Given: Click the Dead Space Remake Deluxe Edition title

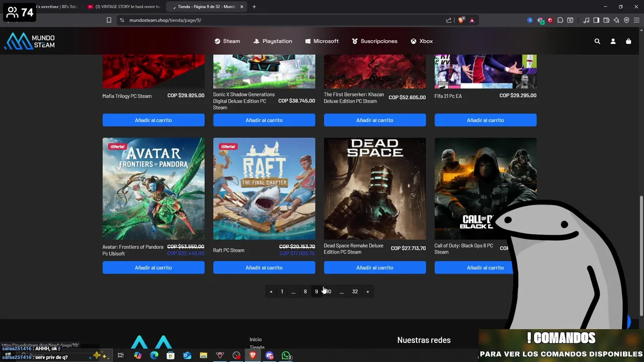Looking at the screenshot, I should tap(353, 249).
